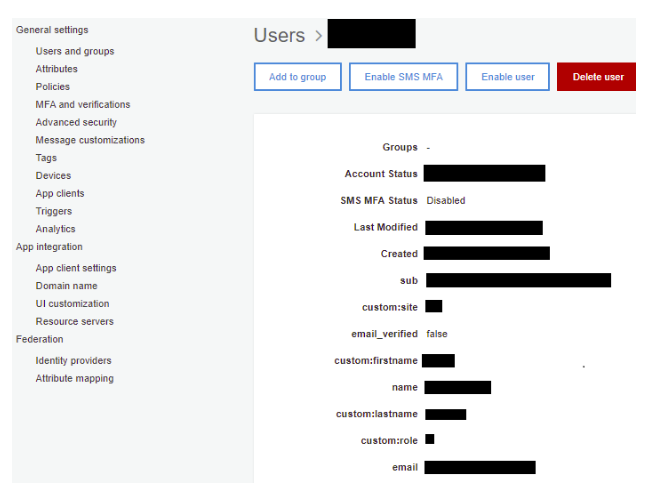Open MFA and verifications settings
This screenshot has height=495, width=659.
point(83,104)
